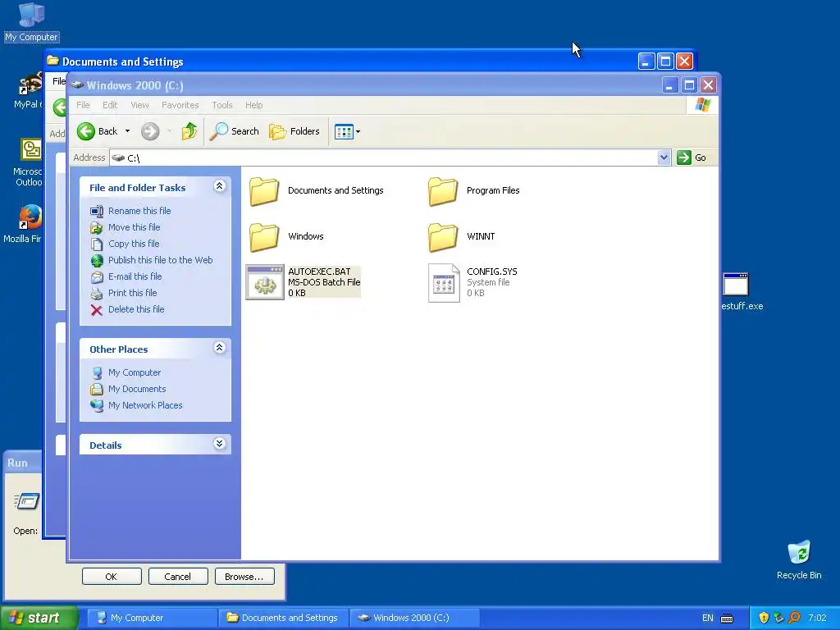Expand the address bar dropdown
The image size is (840, 630).
pos(664,157)
